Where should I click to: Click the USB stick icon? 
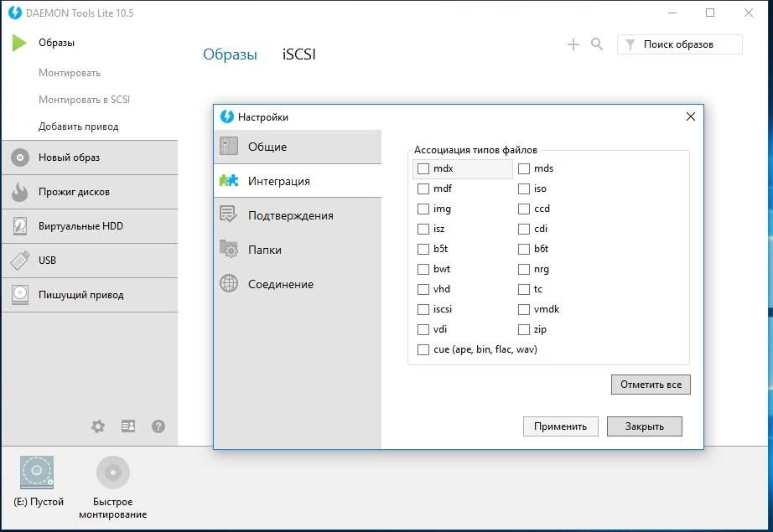point(20,261)
